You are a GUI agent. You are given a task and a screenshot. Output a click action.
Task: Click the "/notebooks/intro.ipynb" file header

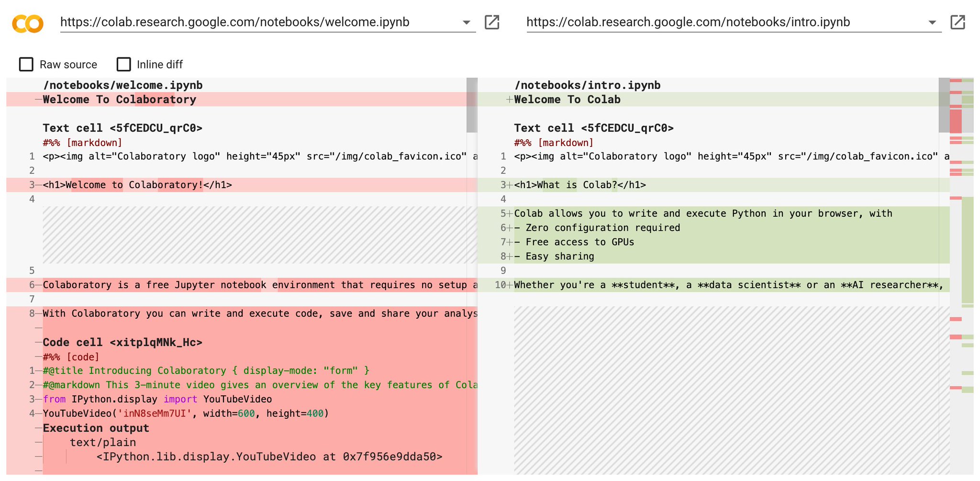(587, 85)
